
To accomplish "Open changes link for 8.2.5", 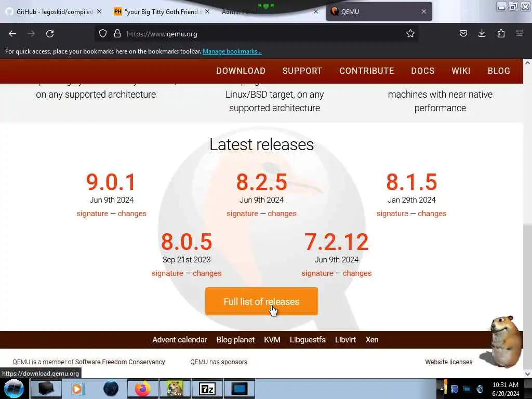I will pyautogui.click(x=282, y=214).
